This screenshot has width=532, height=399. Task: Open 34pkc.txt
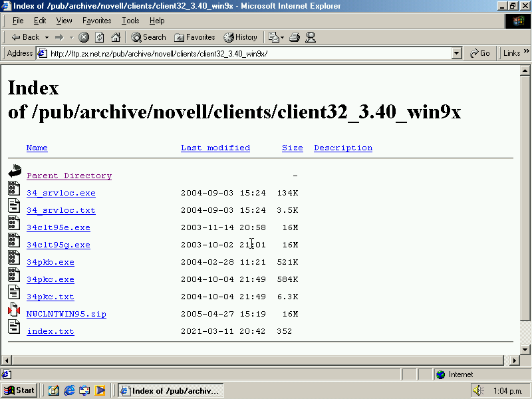51,297
